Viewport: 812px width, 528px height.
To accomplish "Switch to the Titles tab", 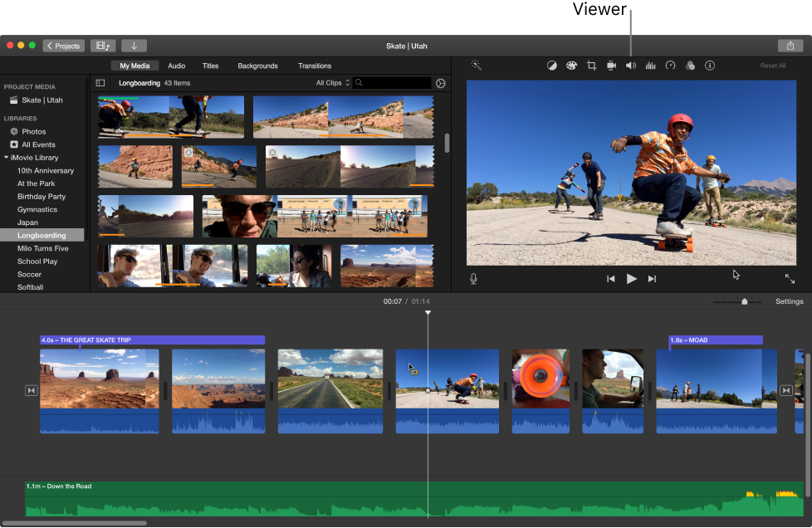I will [x=210, y=66].
